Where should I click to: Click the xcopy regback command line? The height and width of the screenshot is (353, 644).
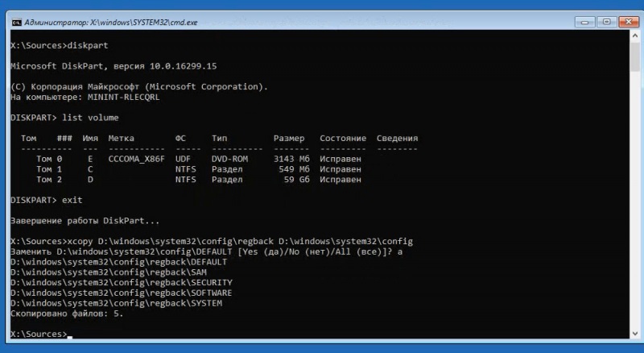[212, 242]
